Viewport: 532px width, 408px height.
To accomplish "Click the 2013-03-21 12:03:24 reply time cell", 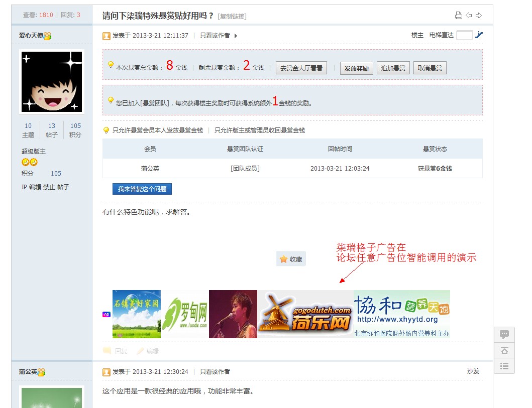I will coord(340,169).
